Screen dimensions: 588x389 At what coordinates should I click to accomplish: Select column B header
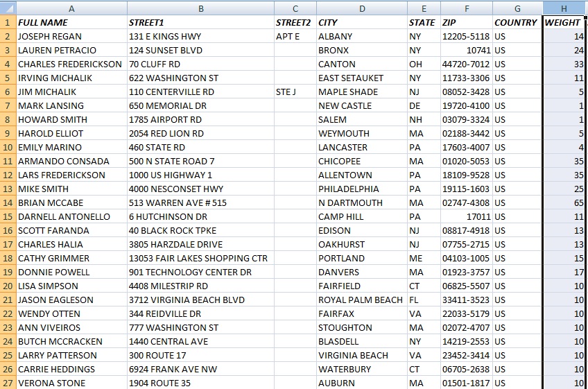click(200, 8)
